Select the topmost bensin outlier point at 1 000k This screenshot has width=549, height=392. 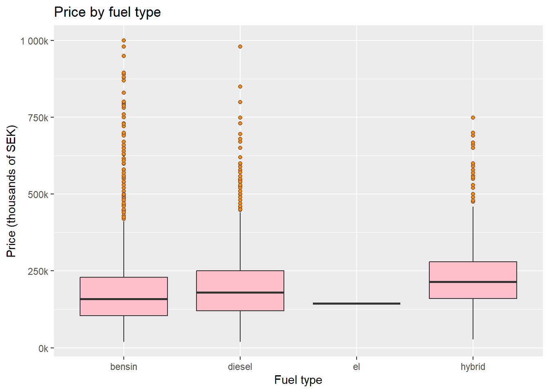click(x=124, y=40)
